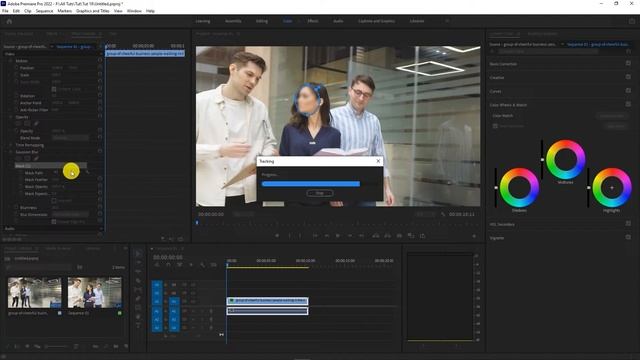Switch to Effects workspace tab

pyautogui.click(x=313, y=21)
